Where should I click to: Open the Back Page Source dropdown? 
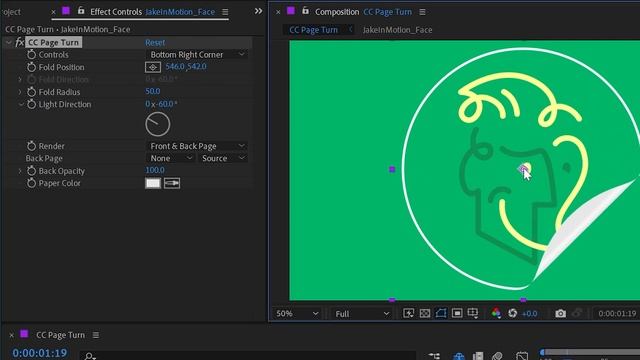pos(223,158)
